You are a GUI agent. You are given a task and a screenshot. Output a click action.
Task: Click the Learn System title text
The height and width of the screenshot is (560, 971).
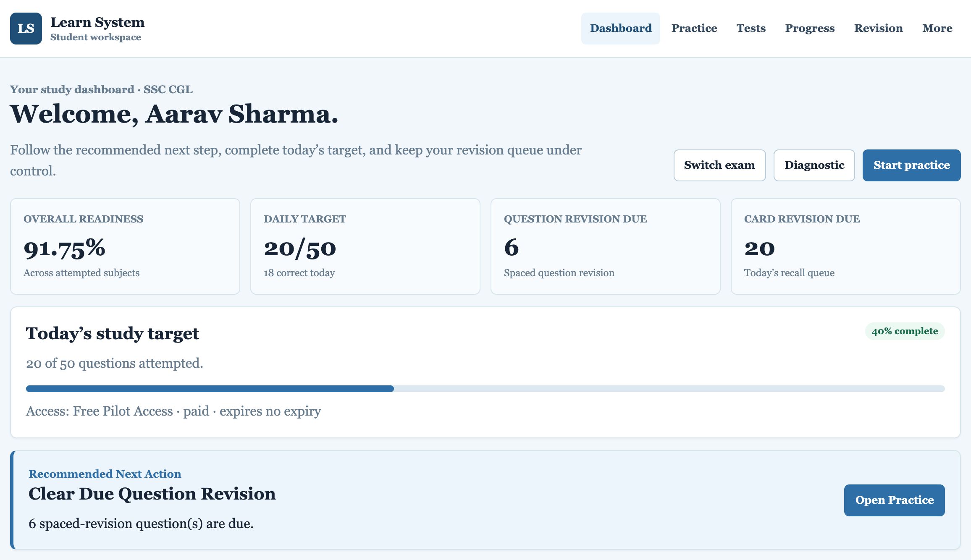[97, 22]
